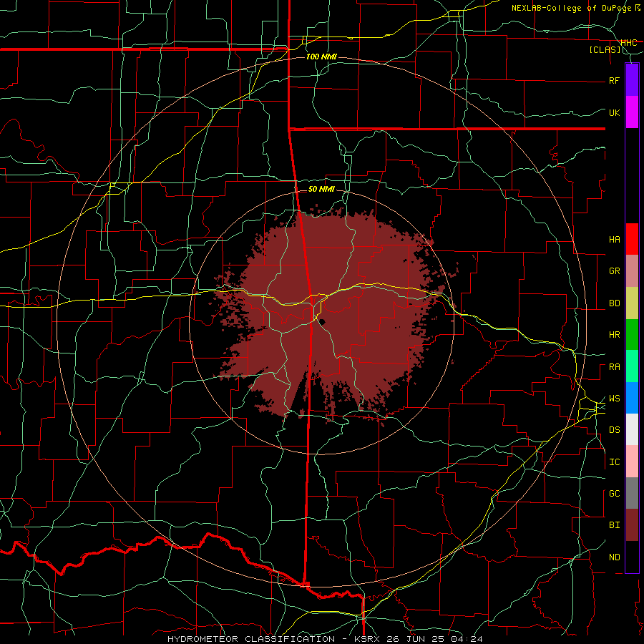Screen dimensions: 644x644
Task: Click the UK magenta legend swatch
Action: 632,112
